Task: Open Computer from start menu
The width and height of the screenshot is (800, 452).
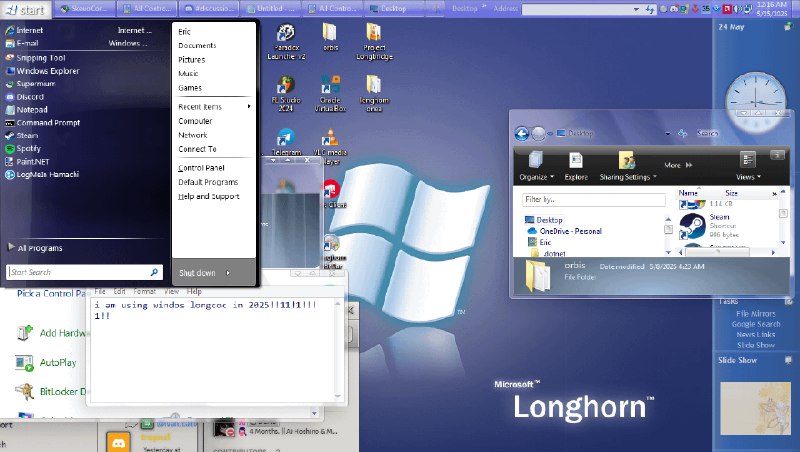Action: [x=195, y=121]
